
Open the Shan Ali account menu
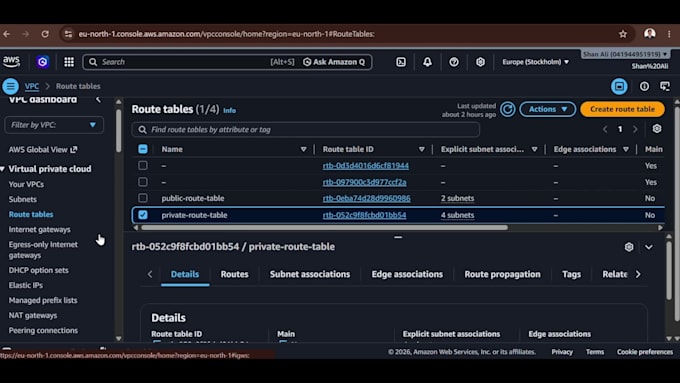click(x=625, y=54)
